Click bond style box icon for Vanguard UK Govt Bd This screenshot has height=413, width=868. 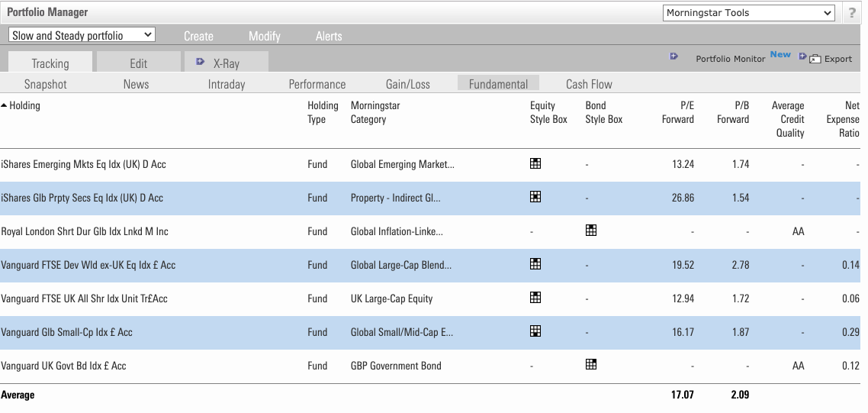pos(590,365)
